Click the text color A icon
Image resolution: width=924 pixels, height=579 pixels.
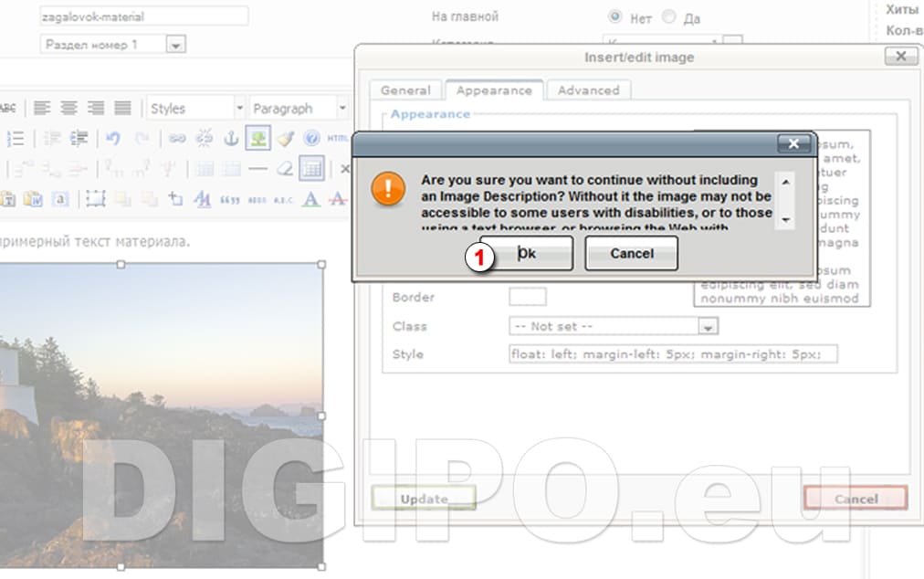[310, 198]
